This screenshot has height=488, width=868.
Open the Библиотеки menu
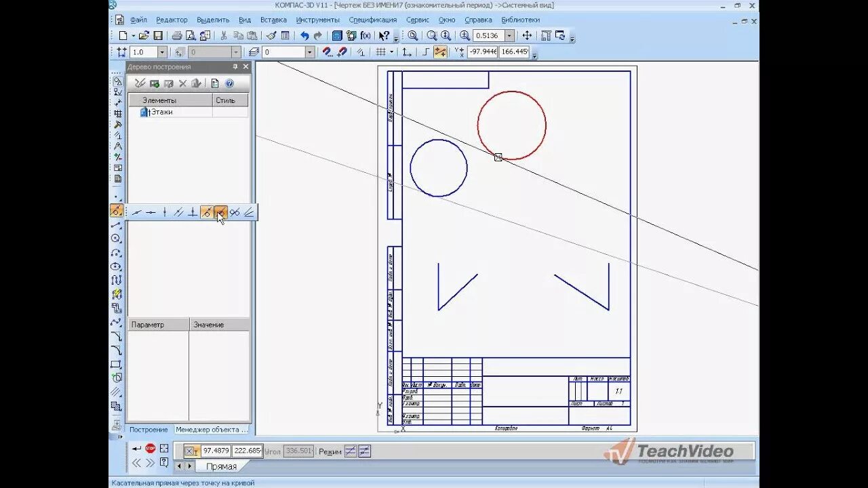tap(521, 20)
